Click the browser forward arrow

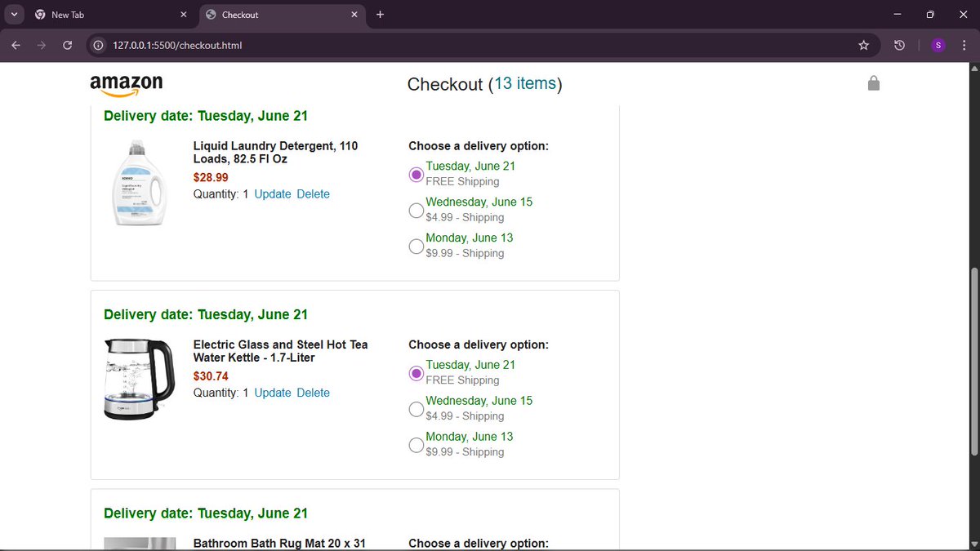pyautogui.click(x=42, y=46)
